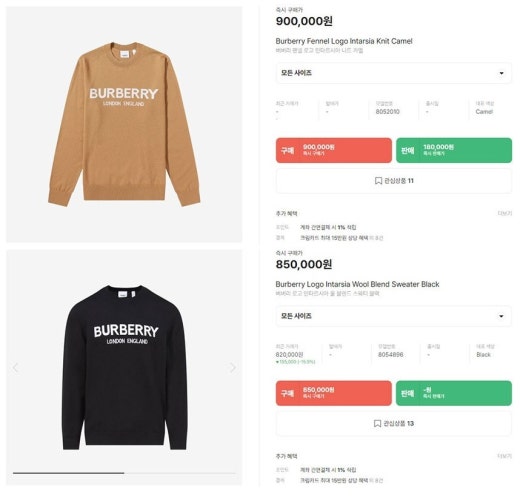Click the bookmark icon showing 11 saves

[x=378, y=181]
